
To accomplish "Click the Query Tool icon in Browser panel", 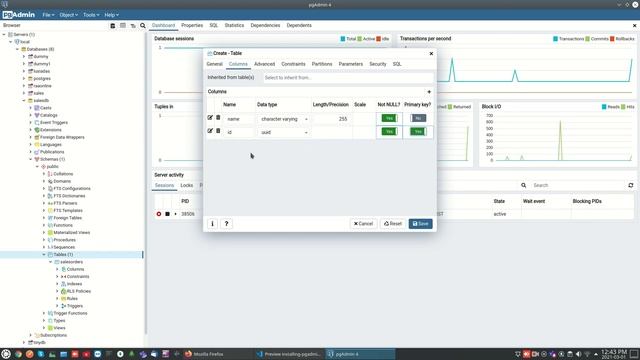I will coord(113,26).
